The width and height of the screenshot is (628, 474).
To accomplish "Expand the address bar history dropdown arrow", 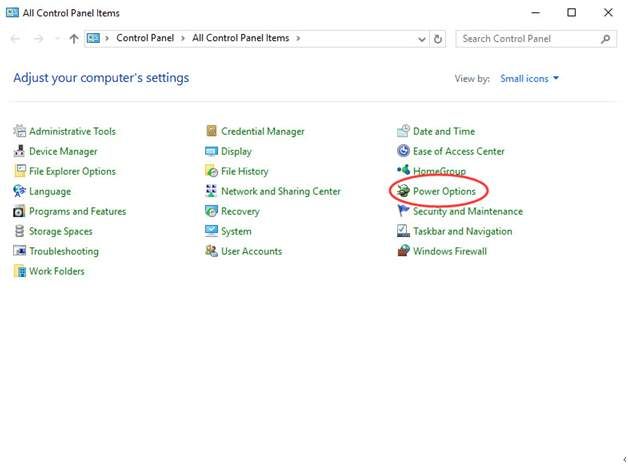I will point(421,39).
